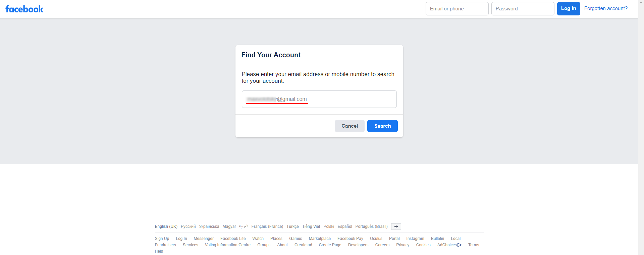Open the footer Log In link

pyautogui.click(x=181, y=239)
